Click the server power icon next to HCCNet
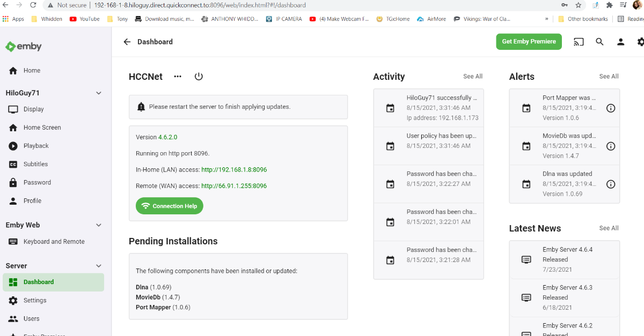 tap(199, 77)
